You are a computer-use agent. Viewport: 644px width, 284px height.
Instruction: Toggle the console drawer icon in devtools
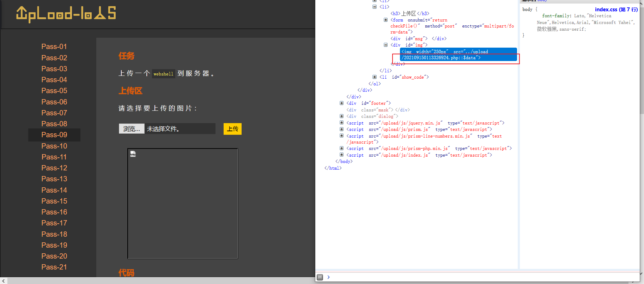point(320,277)
